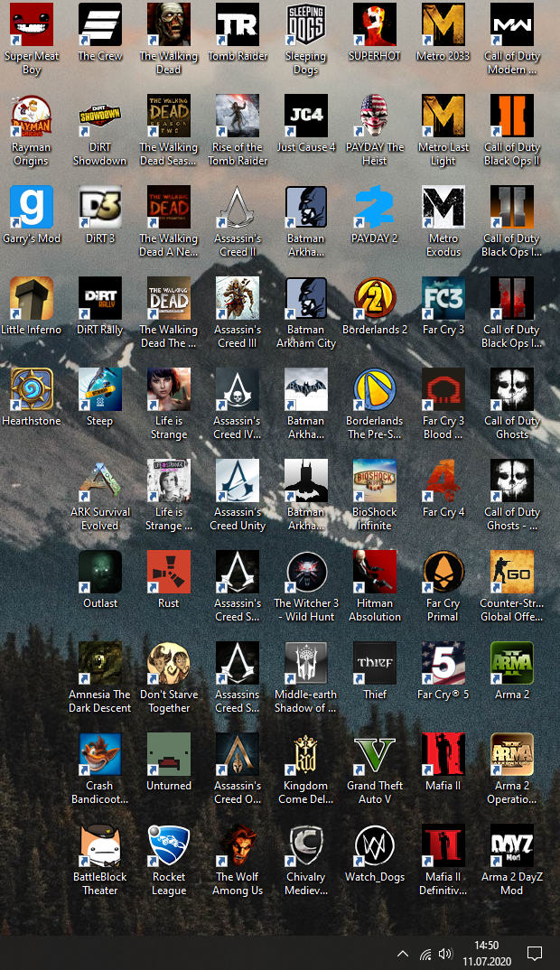The height and width of the screenshot is (970, 560).
Task: Click the Arma 2 DayZ Mod icon
Action: (512, 846)
